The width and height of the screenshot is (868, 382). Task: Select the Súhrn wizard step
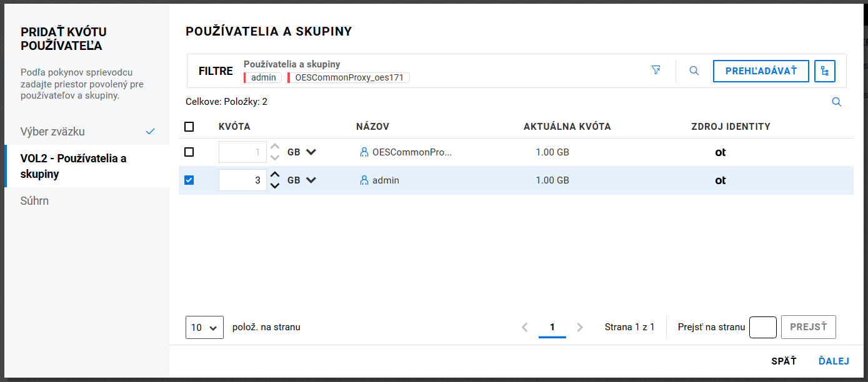point(34,201)
